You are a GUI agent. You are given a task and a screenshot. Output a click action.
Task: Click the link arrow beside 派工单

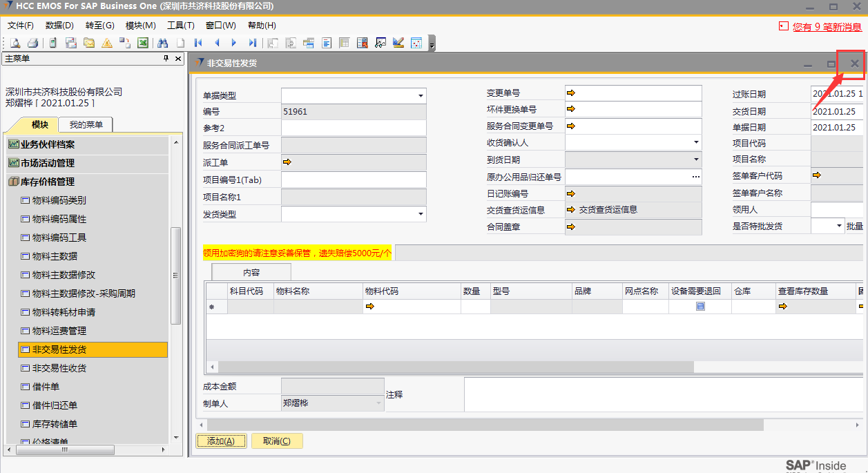287,162
